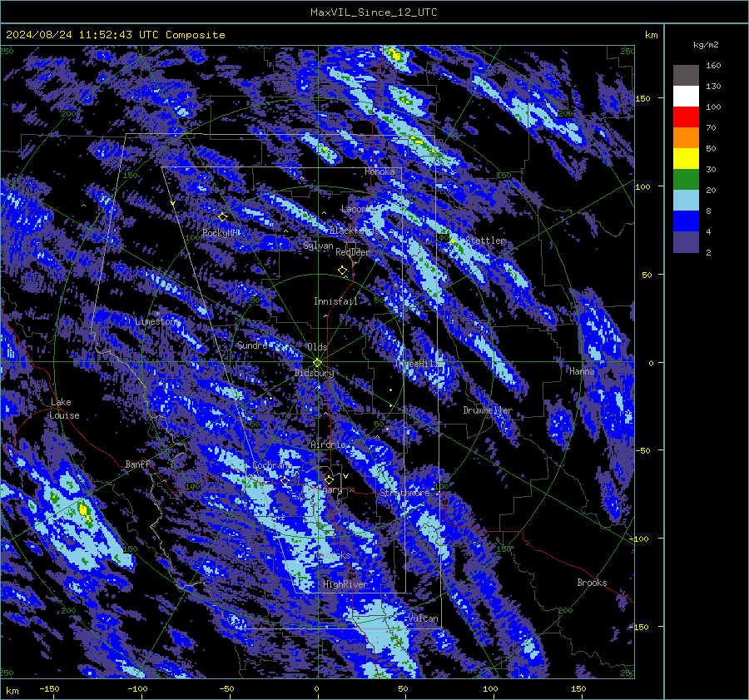Screen dimensions: 749x700
Task: Click the Limestone label
Action: click(x=157, y=321)
